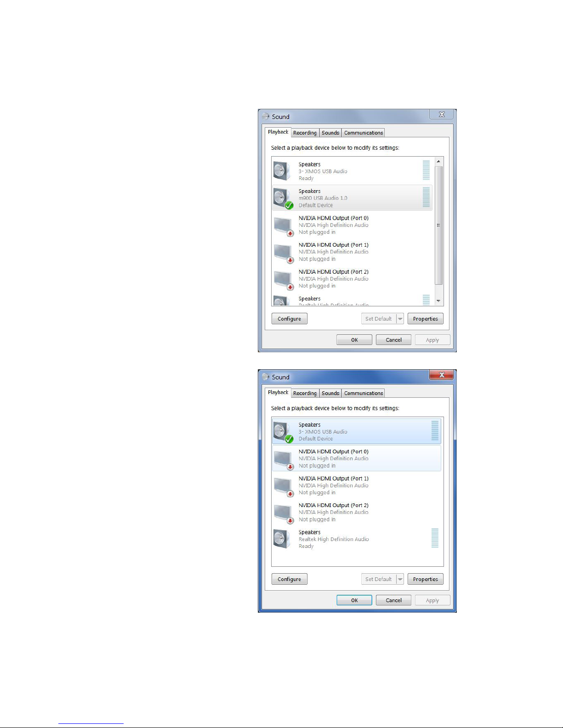Click Cancel in upper Sound window
Image resolution: width=563 pixels, height=728 pixels.
(393, 340)
